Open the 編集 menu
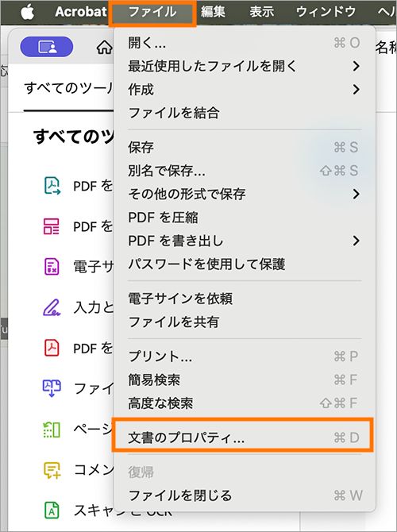397x532 pixels. [x=213, y=12]
